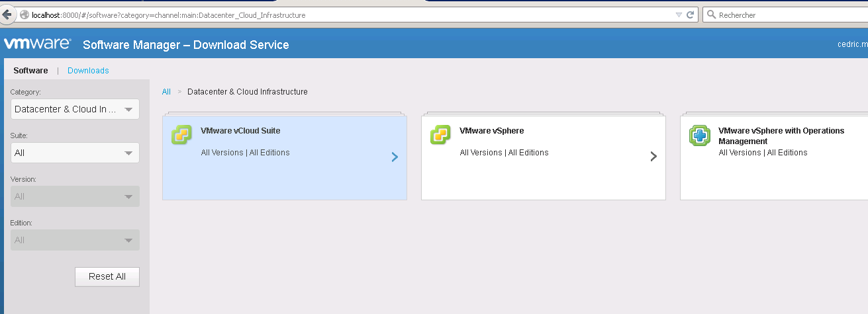Click the cedric.m user name in header
The image size is (868, 314).
852,45
